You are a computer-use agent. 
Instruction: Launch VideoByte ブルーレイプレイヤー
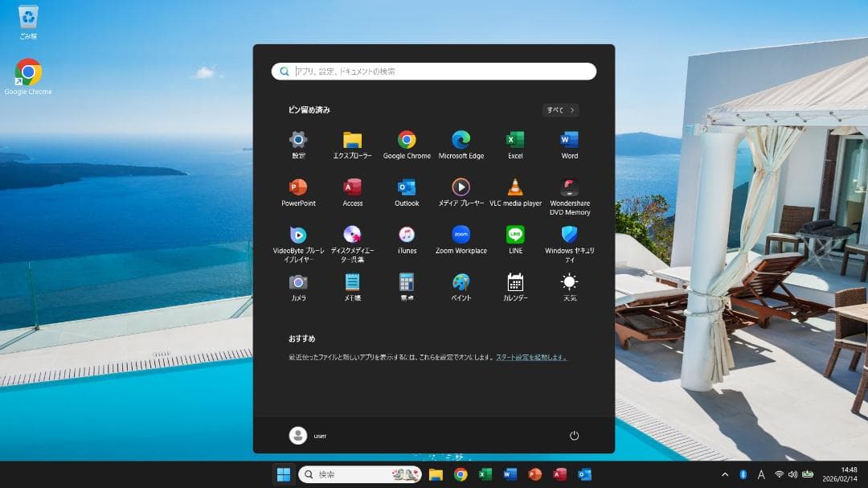(298, 238)
